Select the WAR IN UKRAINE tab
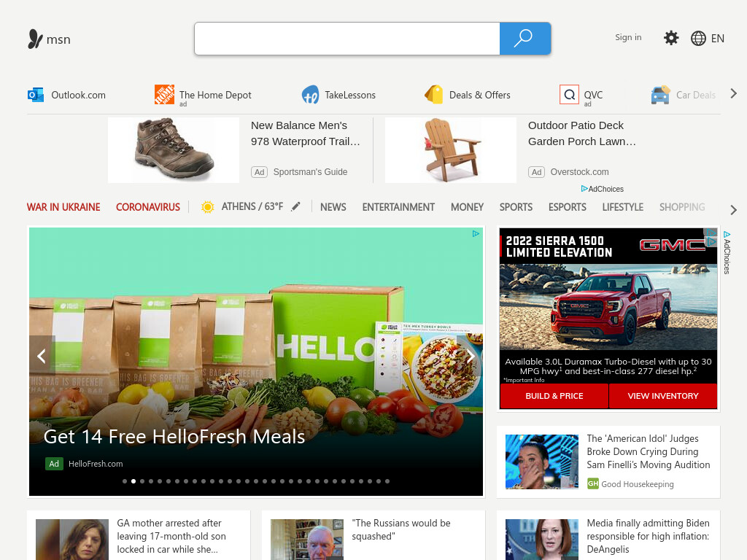 pos(63,207)
